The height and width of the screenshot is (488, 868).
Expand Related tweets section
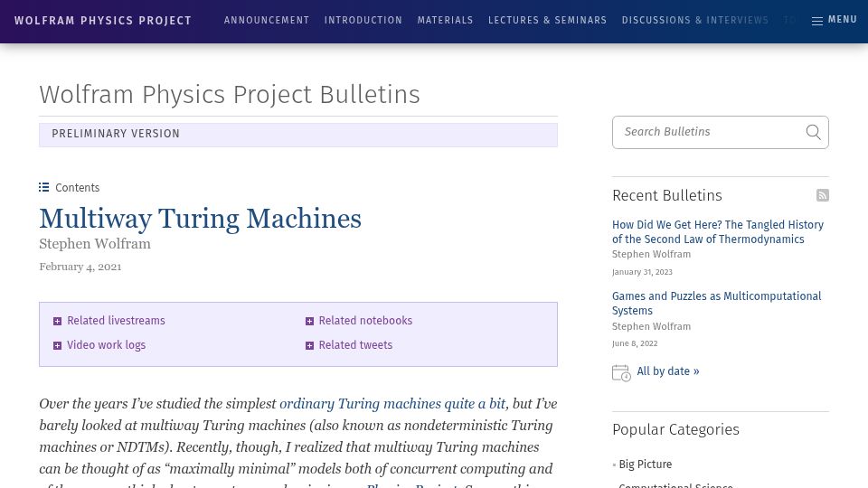point(349,344)
